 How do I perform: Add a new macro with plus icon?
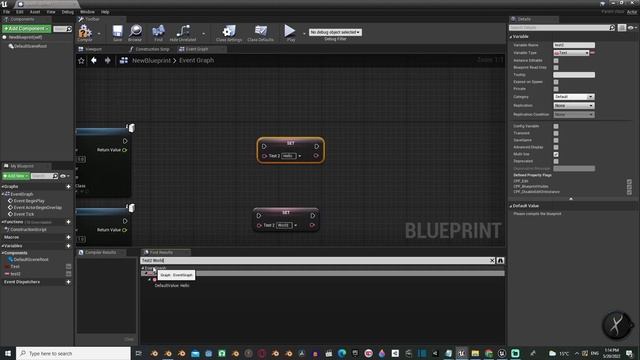pyautogui.click(x=69, y=237)
